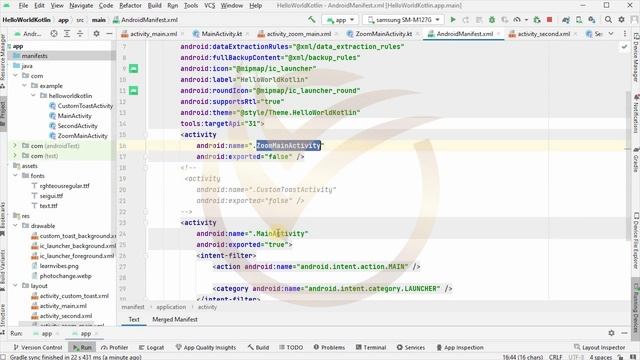
Task: Click CRLF line separator in status bar
Action: [x=555, y=357]
